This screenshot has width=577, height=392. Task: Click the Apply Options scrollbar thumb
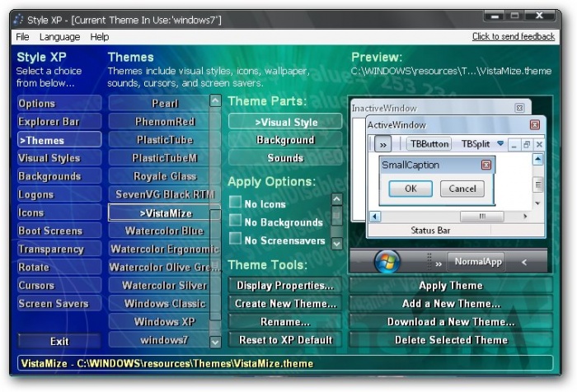(336, 215)
